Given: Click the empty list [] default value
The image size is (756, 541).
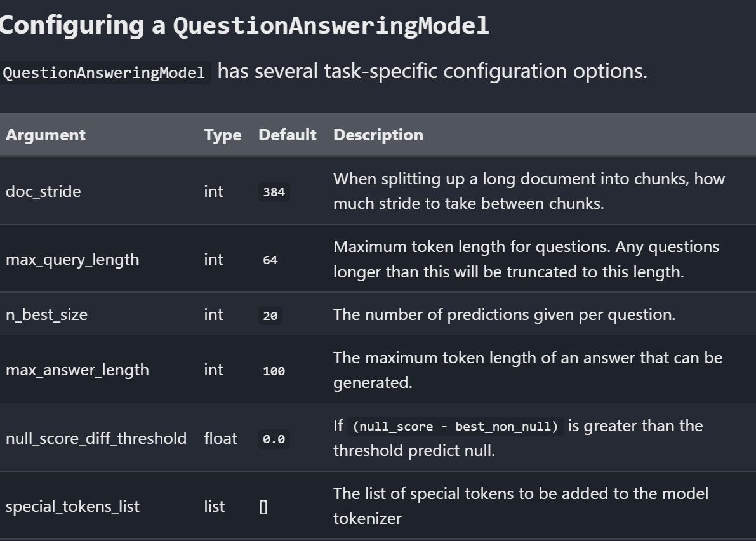Looking at the screenshot, I should [x=263, y=507].
